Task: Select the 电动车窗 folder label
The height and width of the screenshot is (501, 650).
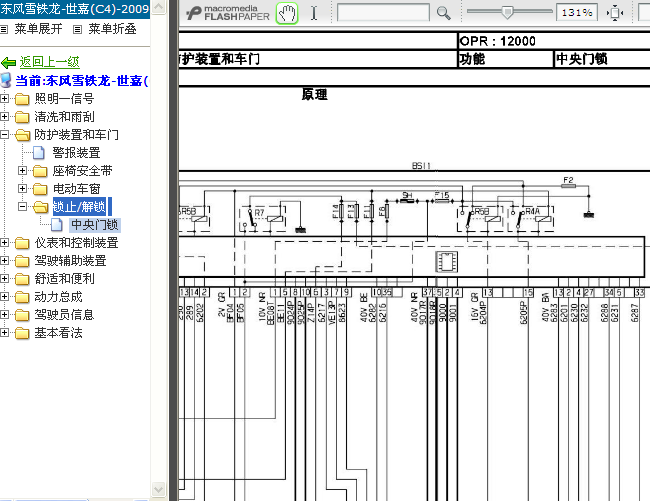Action: click(x=77, y=189)
